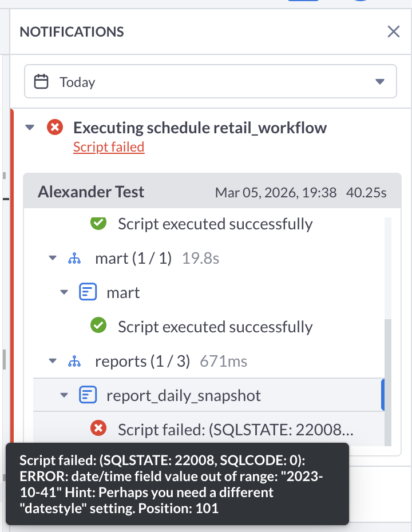
Task: Click the calendar icon in the date filter
Action: pyautogui.click(x=41, y=82)
